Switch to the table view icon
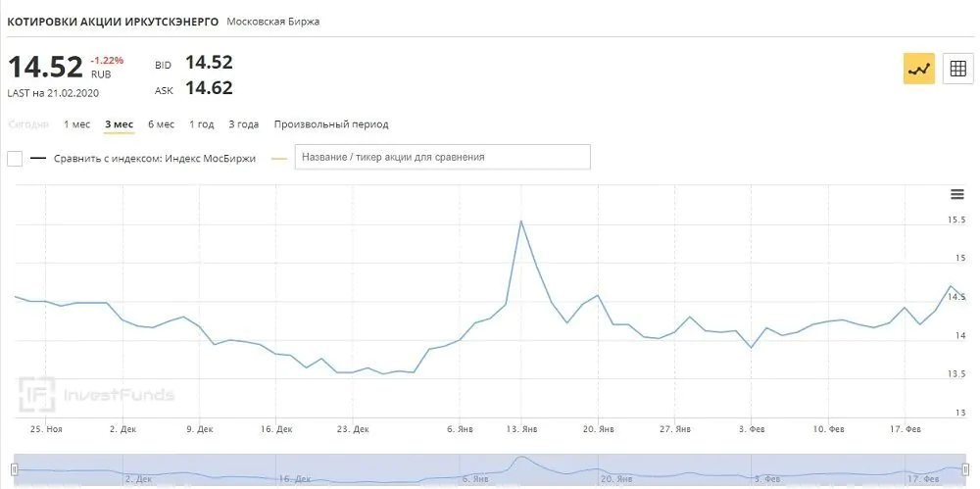 (957, 69)
